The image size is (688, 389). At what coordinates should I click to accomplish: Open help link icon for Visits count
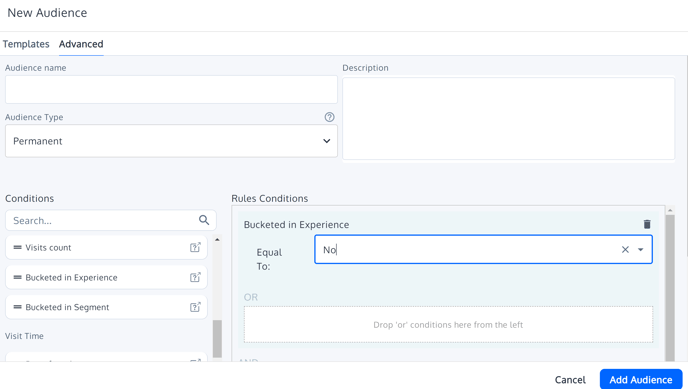(x=195, y=247)
